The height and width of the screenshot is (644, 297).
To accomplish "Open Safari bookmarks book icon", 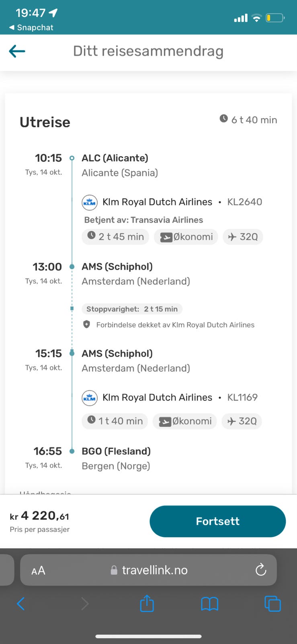I will click(209, 604).
